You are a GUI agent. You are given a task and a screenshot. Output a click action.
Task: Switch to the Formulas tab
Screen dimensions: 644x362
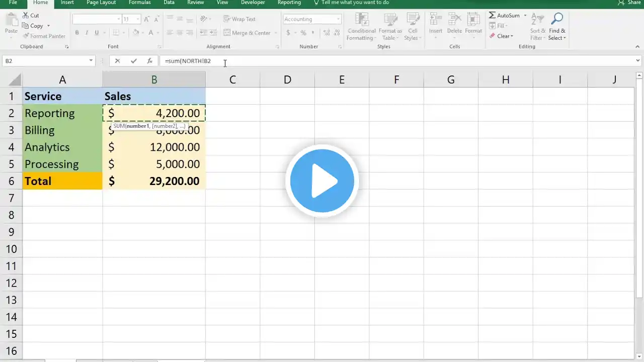click(x=139, y=3)
